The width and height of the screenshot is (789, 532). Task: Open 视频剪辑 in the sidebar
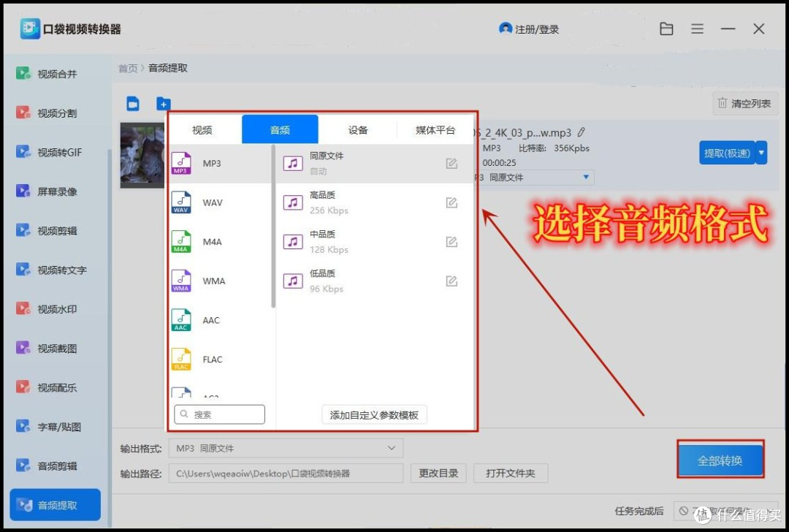(x=46, y=230)
